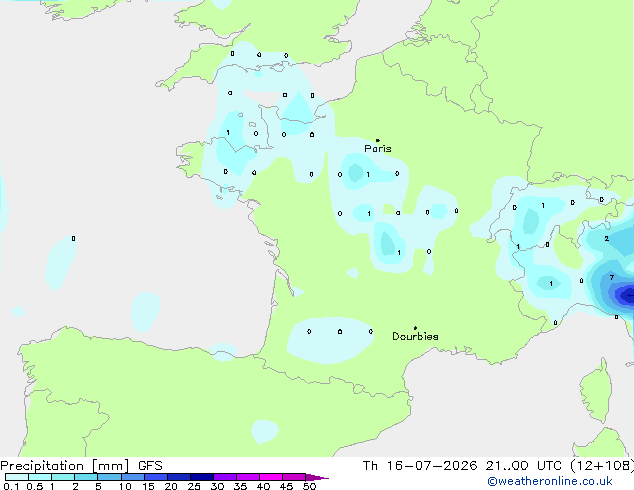This screenshot has width=634, height=490.
Task: Pick the legend swatch from 0.5 to 1
Action: pyautogui.click(x=40, y=477)
